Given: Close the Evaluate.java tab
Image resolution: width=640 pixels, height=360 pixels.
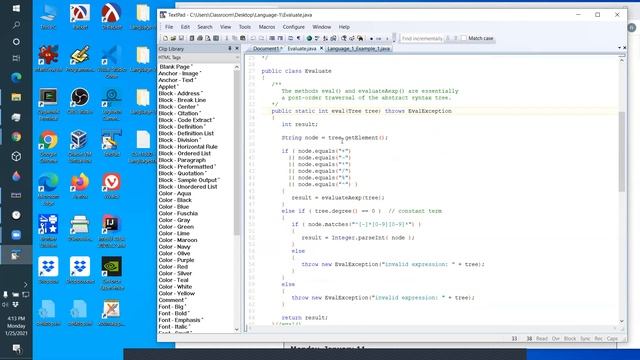Looking at the screenshot, I should pyautogui.click(x=321, y=49).
